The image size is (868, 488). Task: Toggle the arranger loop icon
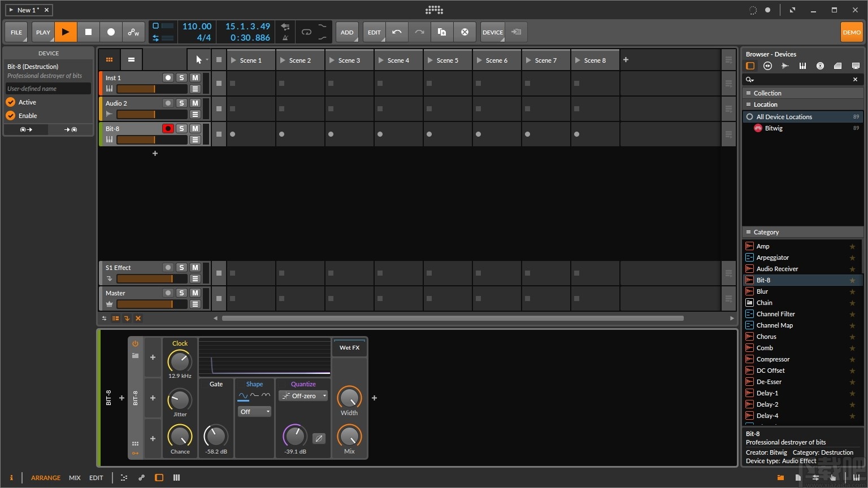click(306, 32)
